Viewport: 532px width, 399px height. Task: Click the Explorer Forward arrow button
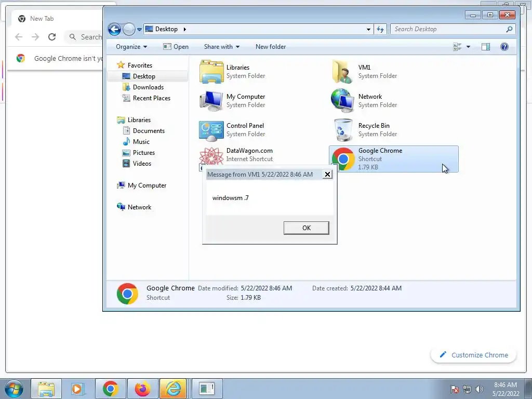coord(129,30)
